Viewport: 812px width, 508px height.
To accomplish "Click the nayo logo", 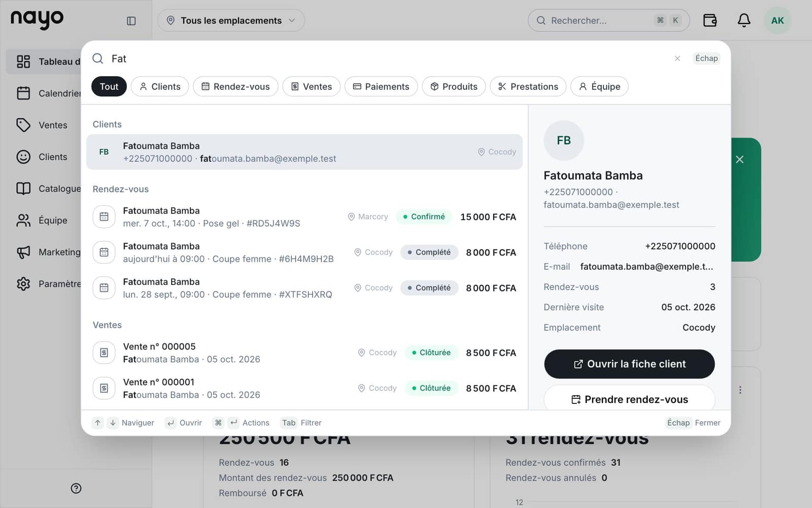I will 37,19.
